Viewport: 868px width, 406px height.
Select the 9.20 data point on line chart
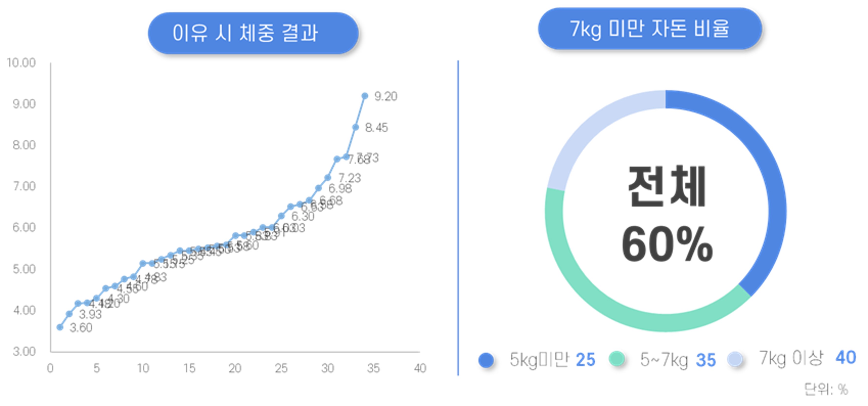[365, 96]
